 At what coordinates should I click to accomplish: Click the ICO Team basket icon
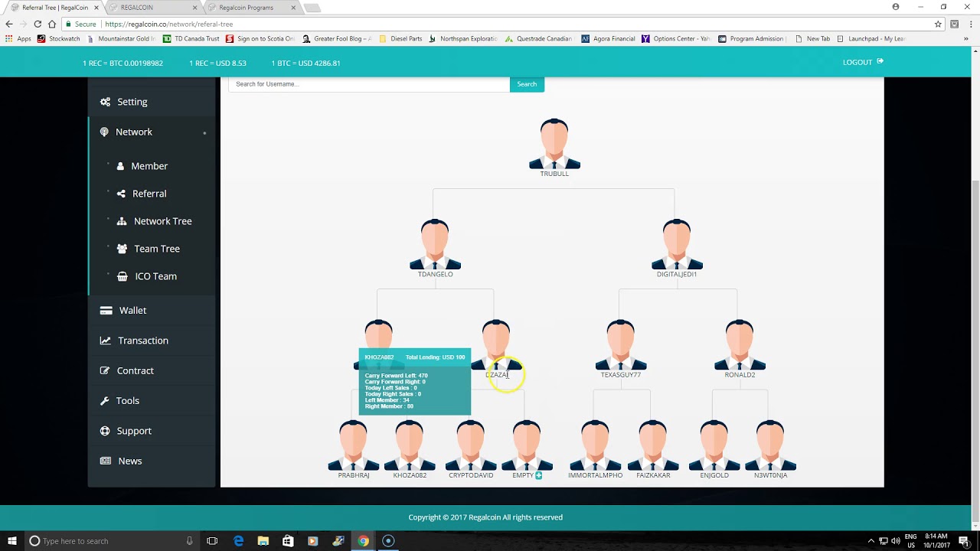coord(122,276)
